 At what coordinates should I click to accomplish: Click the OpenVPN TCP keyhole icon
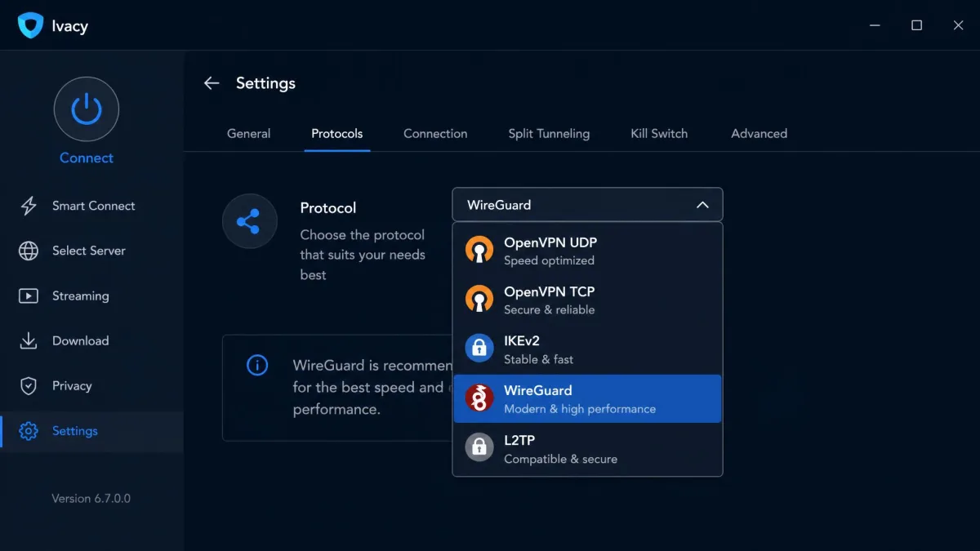tap(479, 300)
